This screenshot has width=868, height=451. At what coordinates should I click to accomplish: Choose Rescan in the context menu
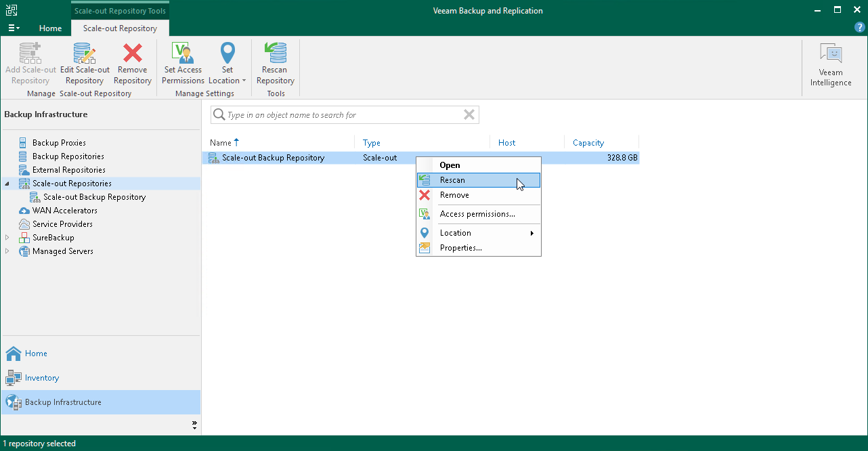click(x=452, y=180)
